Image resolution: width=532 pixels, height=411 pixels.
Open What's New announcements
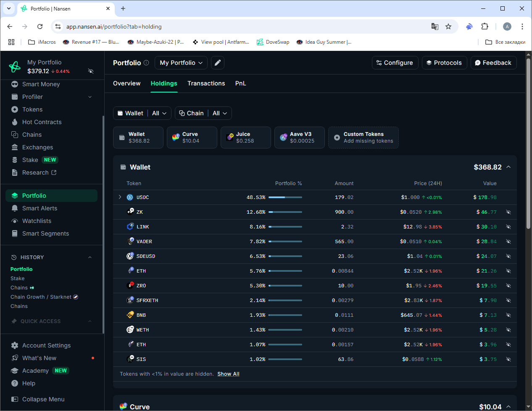pyautogui.click(x=39, y=358)
